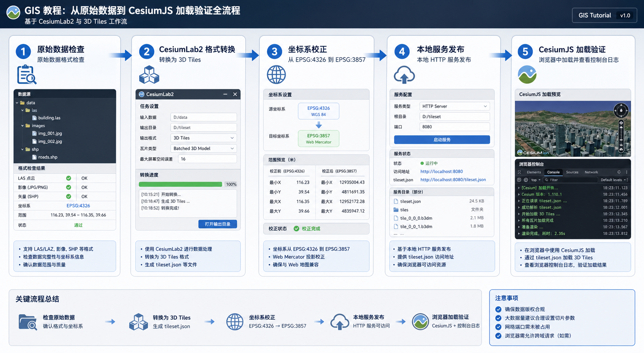Click the Cesium logo icon under CesiumJS 加载验证

[x=527, y=74]
